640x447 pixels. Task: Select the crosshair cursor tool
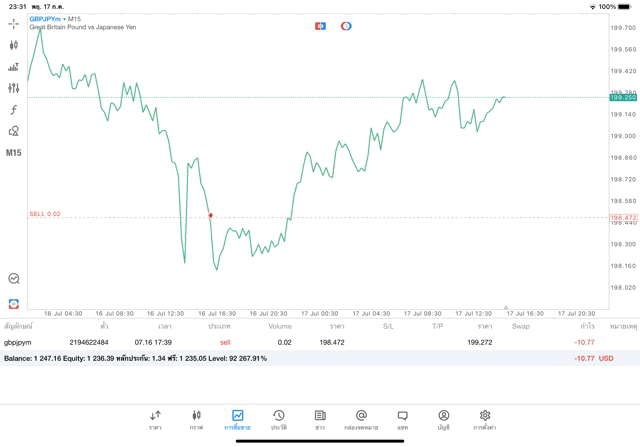point(14,23)
